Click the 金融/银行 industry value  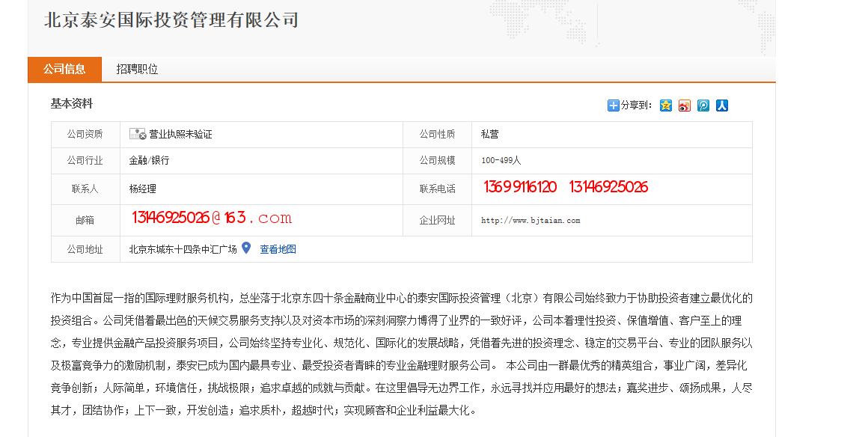[150, 161]
